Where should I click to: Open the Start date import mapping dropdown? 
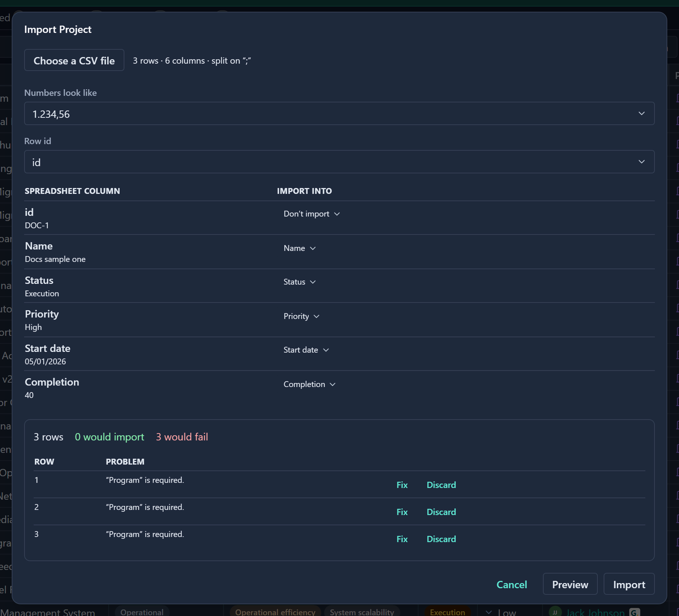(x=306, y=350)
